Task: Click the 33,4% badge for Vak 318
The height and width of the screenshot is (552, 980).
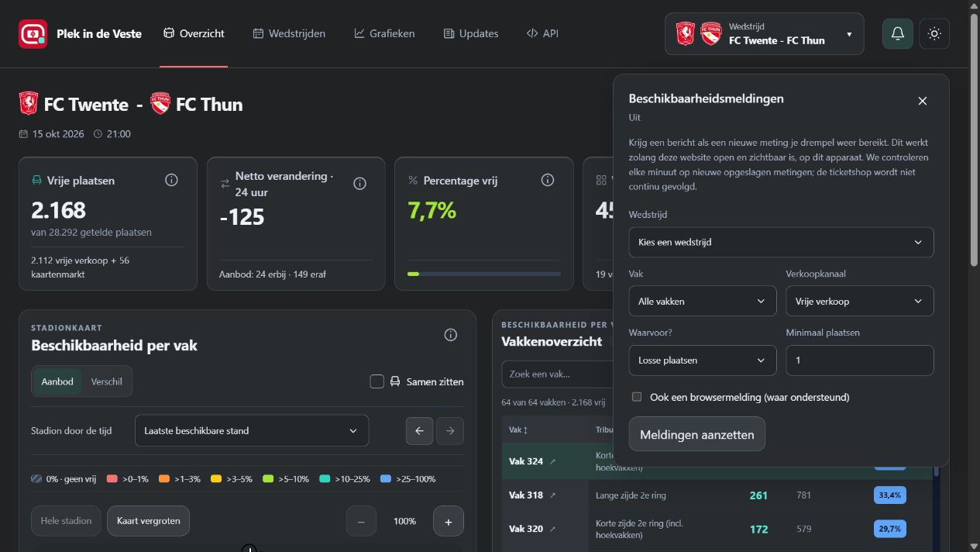Action: (x=890, y=495)
